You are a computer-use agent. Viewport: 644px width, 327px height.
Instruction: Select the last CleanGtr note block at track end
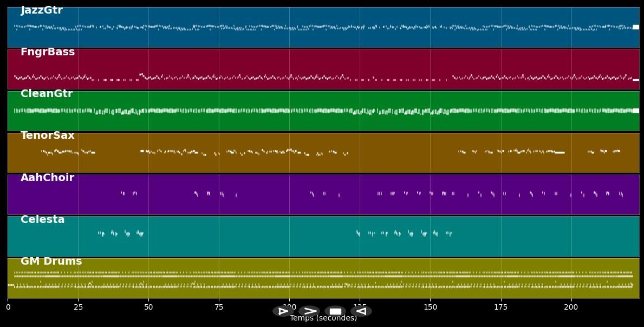(636, 111)
